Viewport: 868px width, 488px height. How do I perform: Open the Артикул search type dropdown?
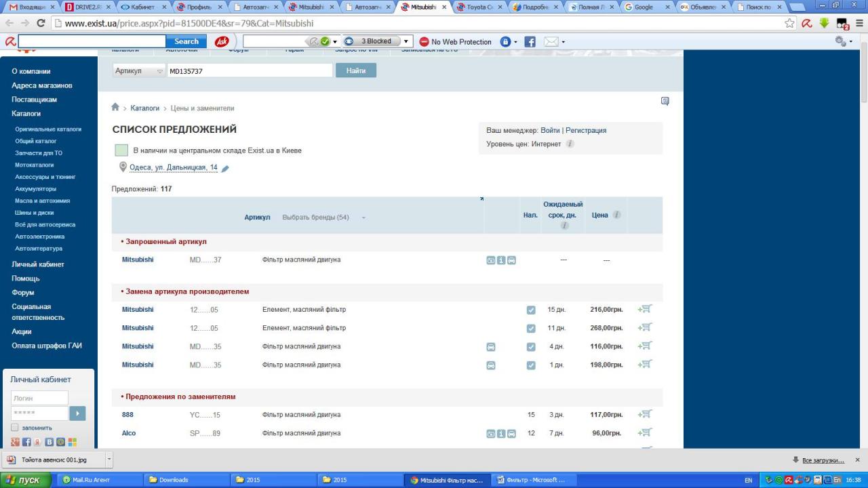coord(139,70)
